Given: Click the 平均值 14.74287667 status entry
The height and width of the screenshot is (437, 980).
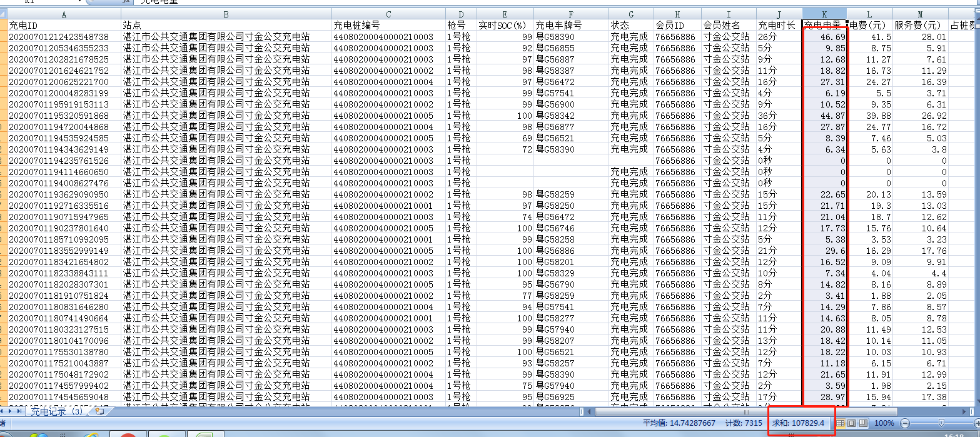Looking at the screenshot, I should [679, 423].
